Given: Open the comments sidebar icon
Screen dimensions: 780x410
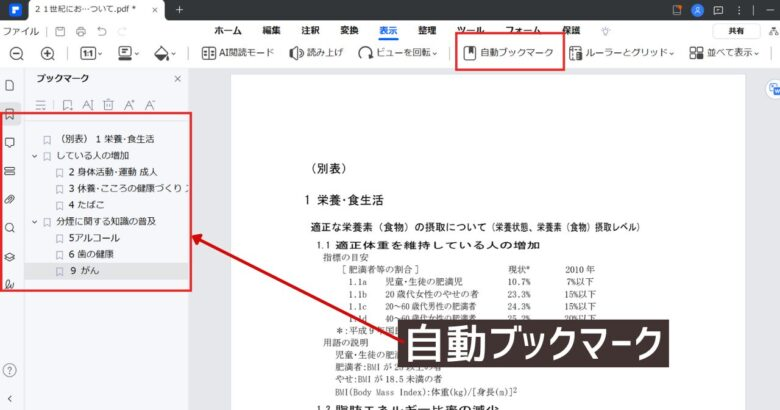Looking at the screenshot, I should (x=9, y=143).
